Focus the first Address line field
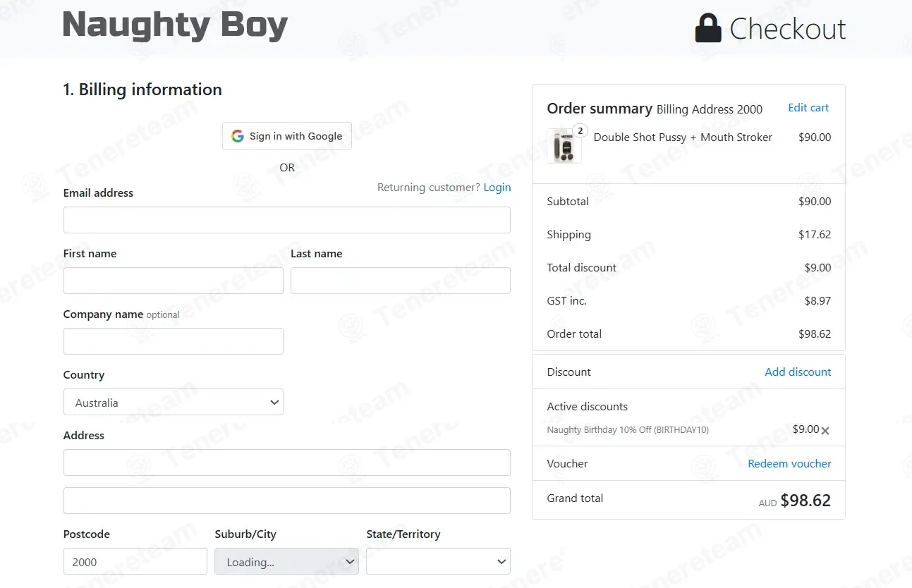The height and width of the screenshot is (588, 912). [287, 463]
